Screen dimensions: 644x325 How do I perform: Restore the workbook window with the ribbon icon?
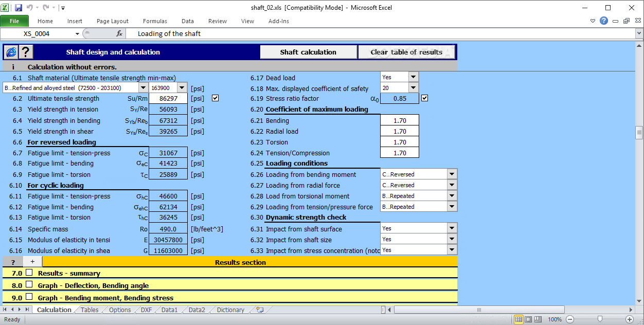pos(626,21)
